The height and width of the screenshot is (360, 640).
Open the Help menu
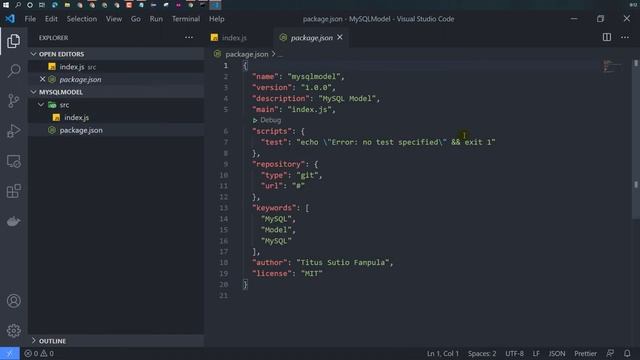(217, 19)
